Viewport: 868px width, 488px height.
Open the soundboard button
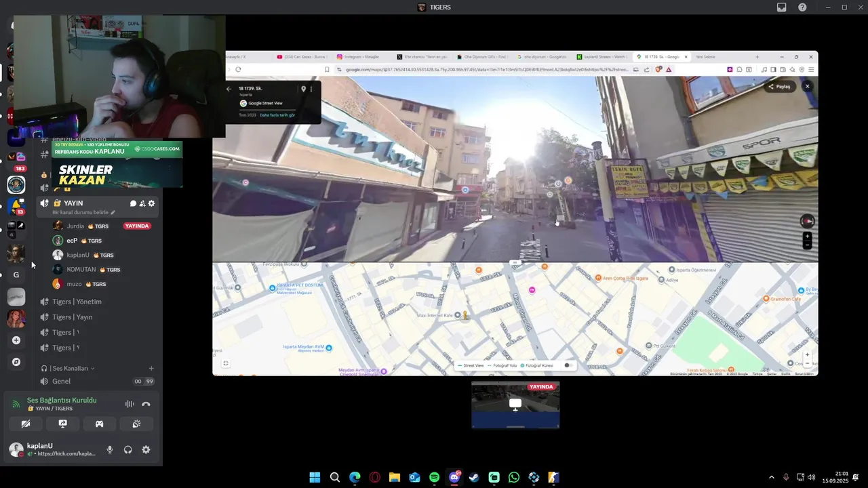[x=136, y=424]
